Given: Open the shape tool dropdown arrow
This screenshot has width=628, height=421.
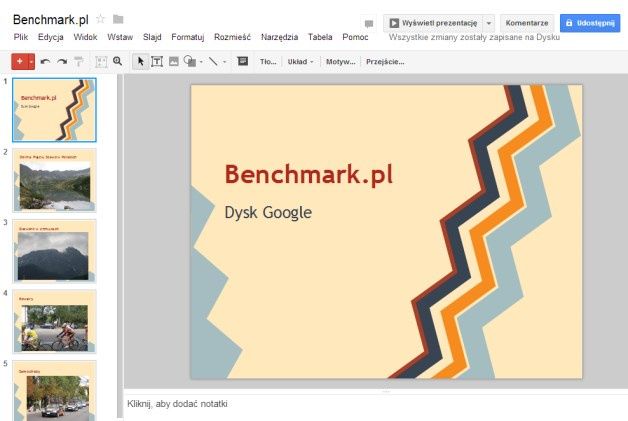Looking at the screenshot, I should (201, 62).
